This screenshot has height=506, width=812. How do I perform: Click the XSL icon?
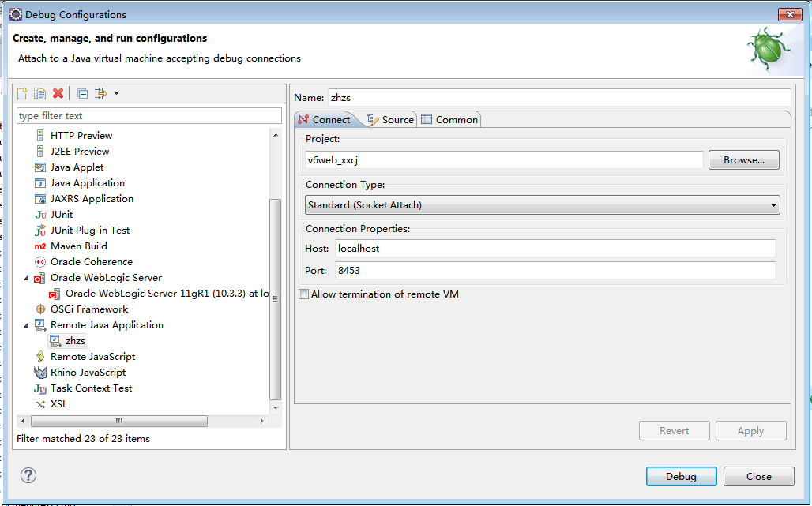click(39, 404)
